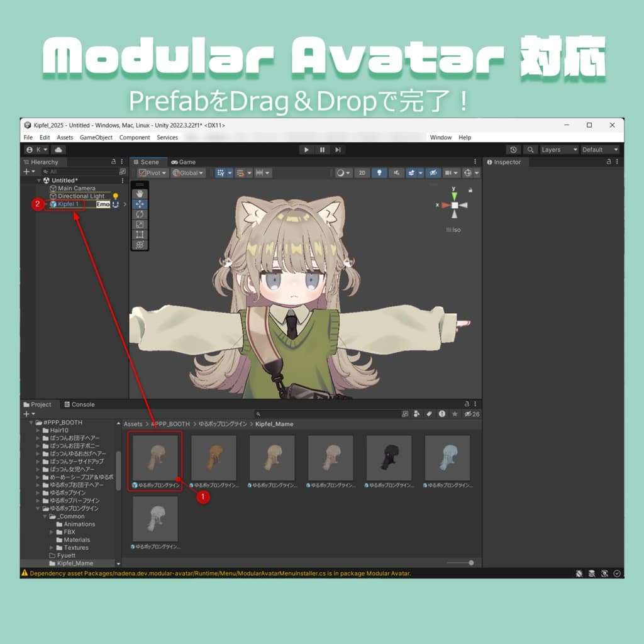The height and width of the screenshot is (644, 644).
Task: Click the Project panel search field
Action: (x=327, y=414)
